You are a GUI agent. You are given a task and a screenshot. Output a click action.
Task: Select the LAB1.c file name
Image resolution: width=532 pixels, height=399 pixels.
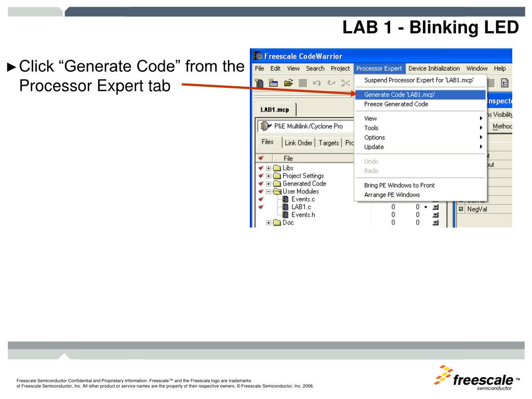click(301, 207)
